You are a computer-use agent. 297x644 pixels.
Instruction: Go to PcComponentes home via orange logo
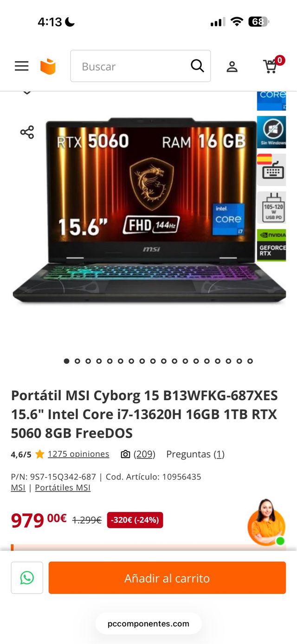(x=48, y=66)
